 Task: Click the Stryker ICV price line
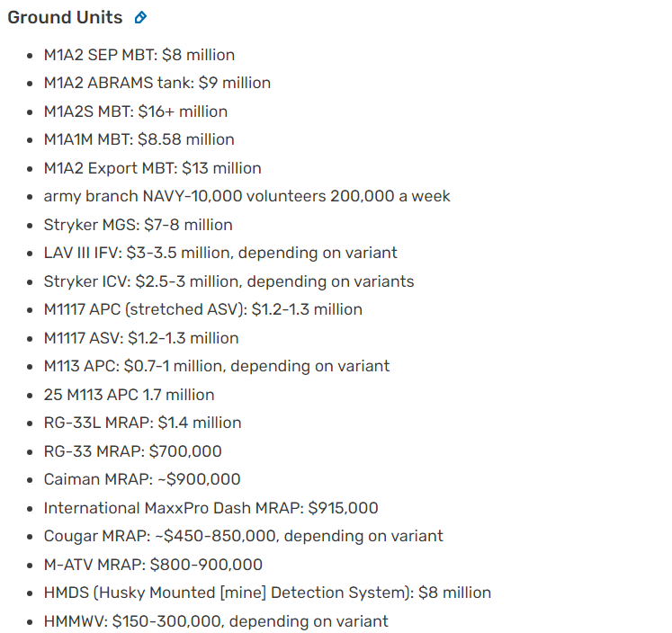(x=228, y=281)
